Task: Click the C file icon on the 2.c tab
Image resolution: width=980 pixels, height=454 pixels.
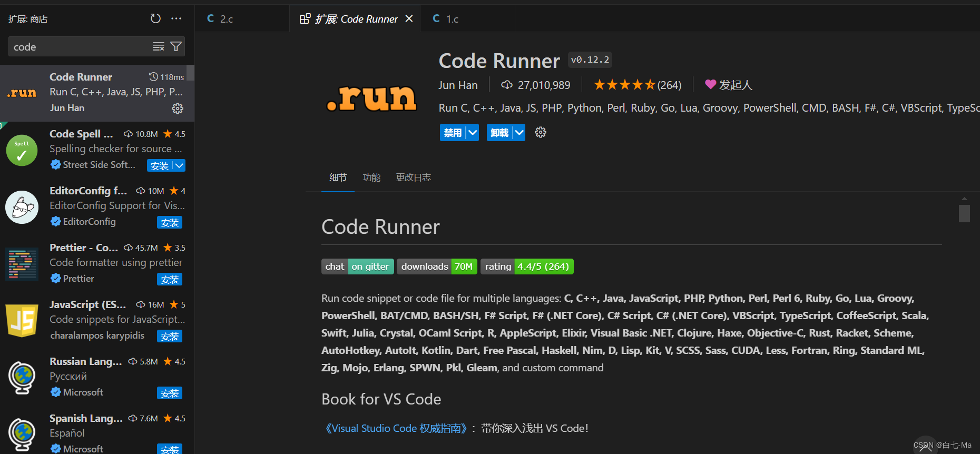Action: point(211,18)
